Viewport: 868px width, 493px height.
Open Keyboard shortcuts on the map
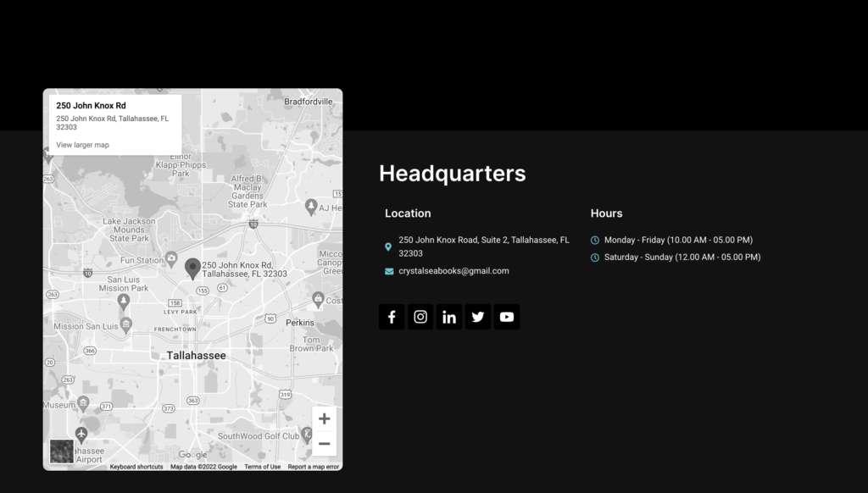(x=136, y=467)
